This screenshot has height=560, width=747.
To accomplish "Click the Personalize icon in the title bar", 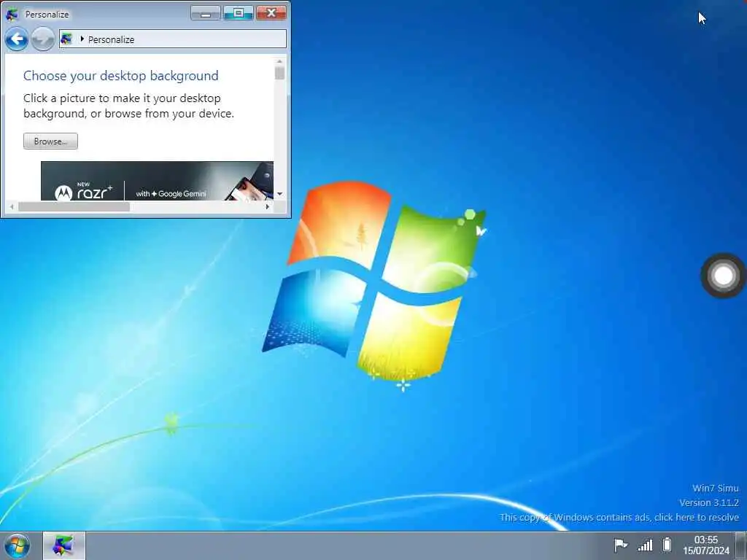I will click(12, 15).
